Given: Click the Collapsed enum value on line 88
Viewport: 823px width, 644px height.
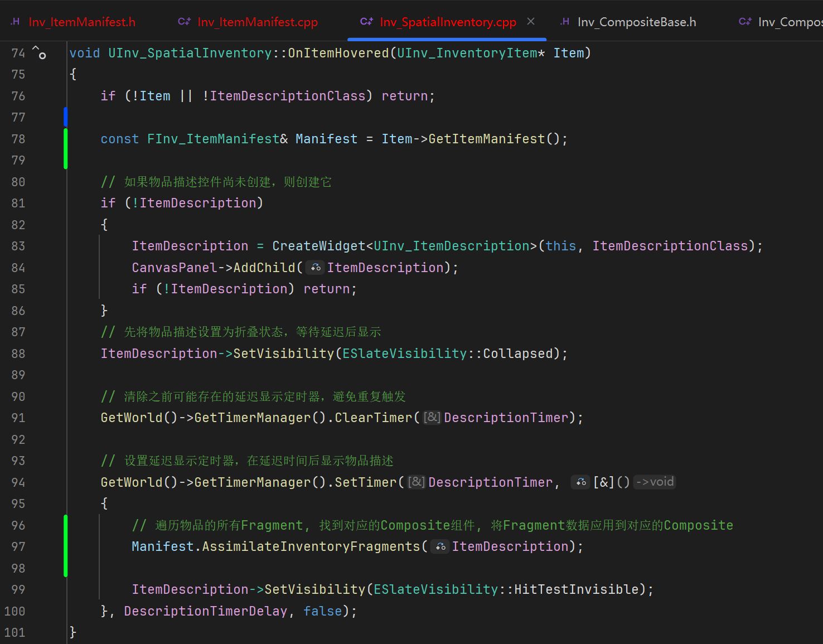Looking at the screenshot, I should 518,354.
